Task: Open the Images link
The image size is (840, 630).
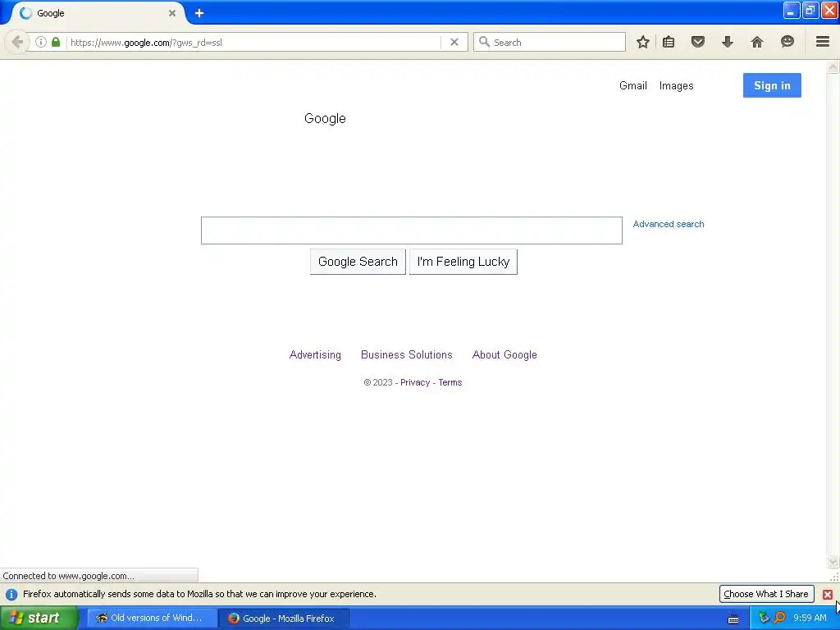Action: coord(676,85)
